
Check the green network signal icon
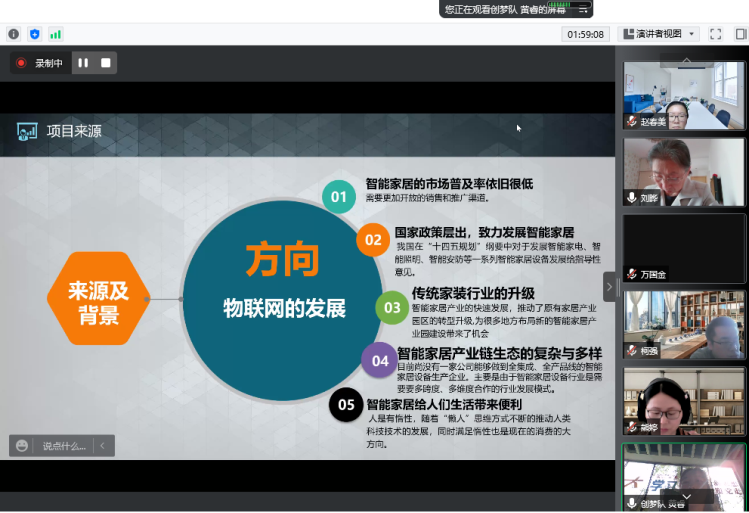coord(56,34)
